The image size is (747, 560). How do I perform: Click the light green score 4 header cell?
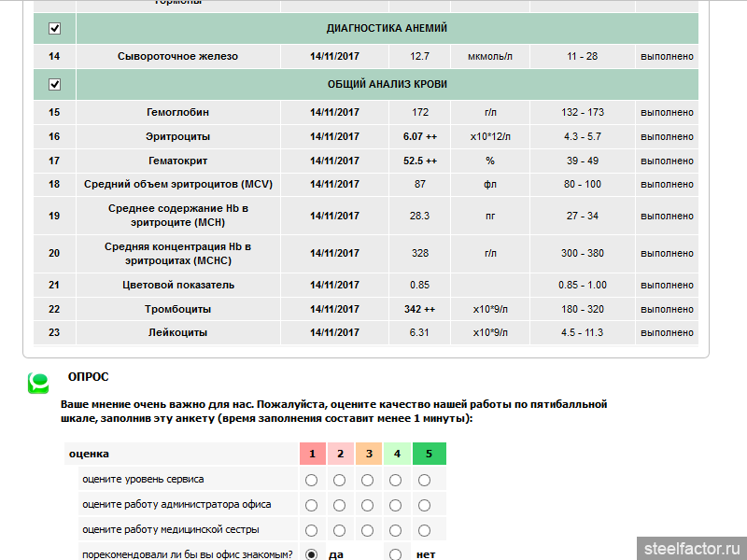tap(397, 454)
